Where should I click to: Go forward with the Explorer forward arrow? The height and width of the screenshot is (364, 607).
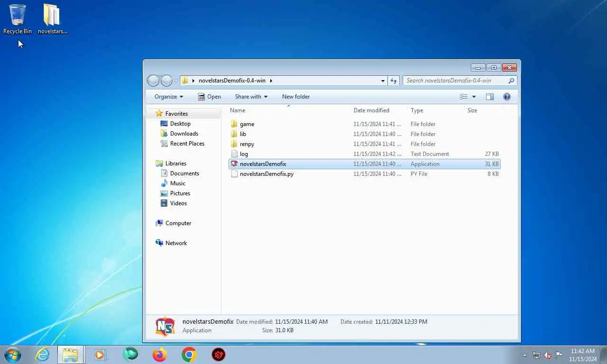(166, 81)
